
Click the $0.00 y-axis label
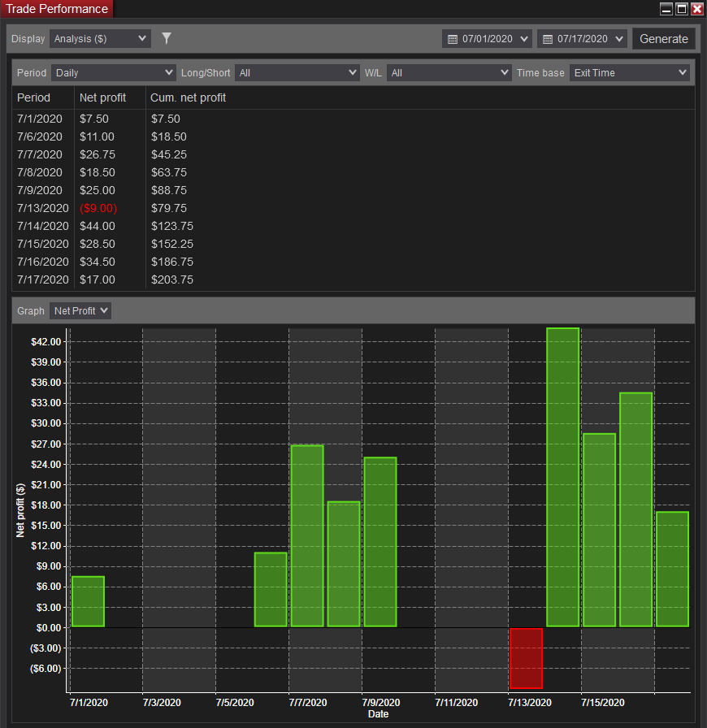click(49, 628)
